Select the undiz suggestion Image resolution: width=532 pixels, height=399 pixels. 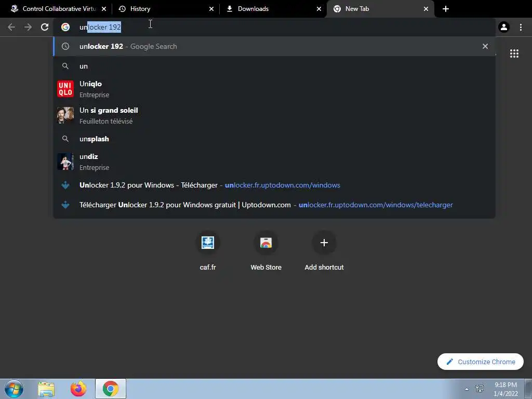(274, 162)
